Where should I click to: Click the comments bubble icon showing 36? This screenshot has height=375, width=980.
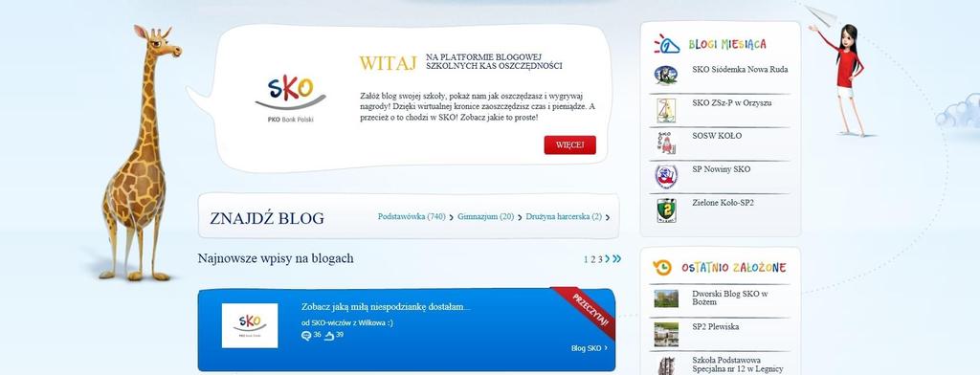305,336
